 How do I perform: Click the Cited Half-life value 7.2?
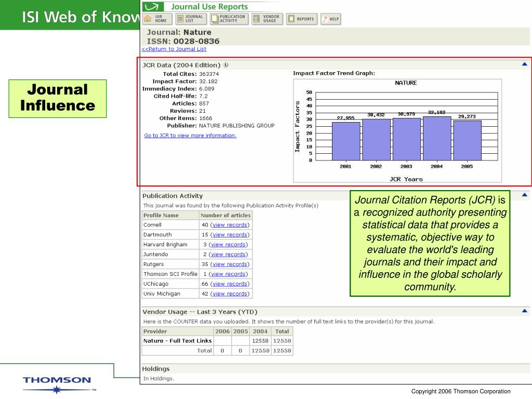203,96
